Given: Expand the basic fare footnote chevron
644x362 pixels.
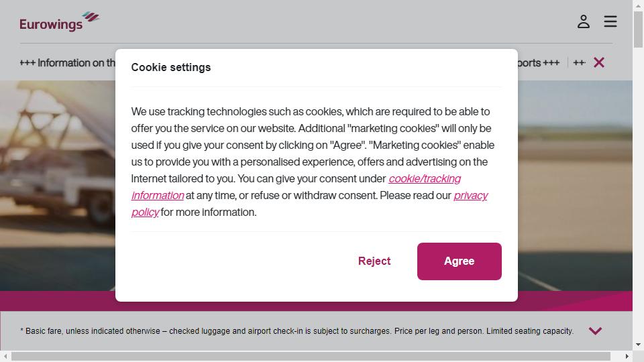Looking at the screenshot, I should 595,330.
